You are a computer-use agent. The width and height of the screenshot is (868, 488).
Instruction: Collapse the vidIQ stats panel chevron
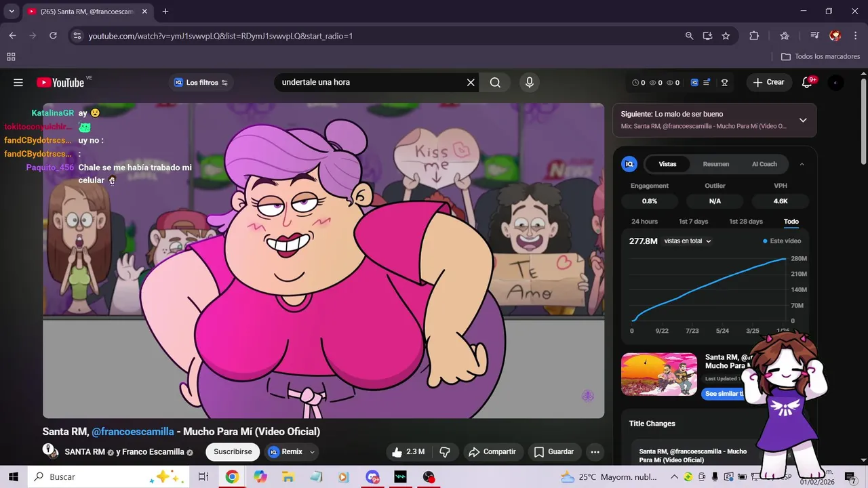[x=802, y=164]
